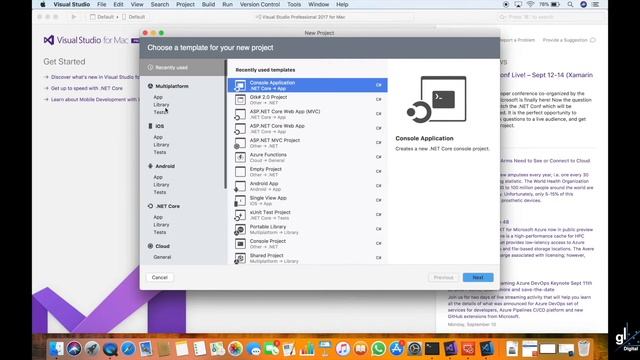Select Tests under .NET Core
This screenshot has height=360, width=640.
pyautogui.click(x=160, y=232)
